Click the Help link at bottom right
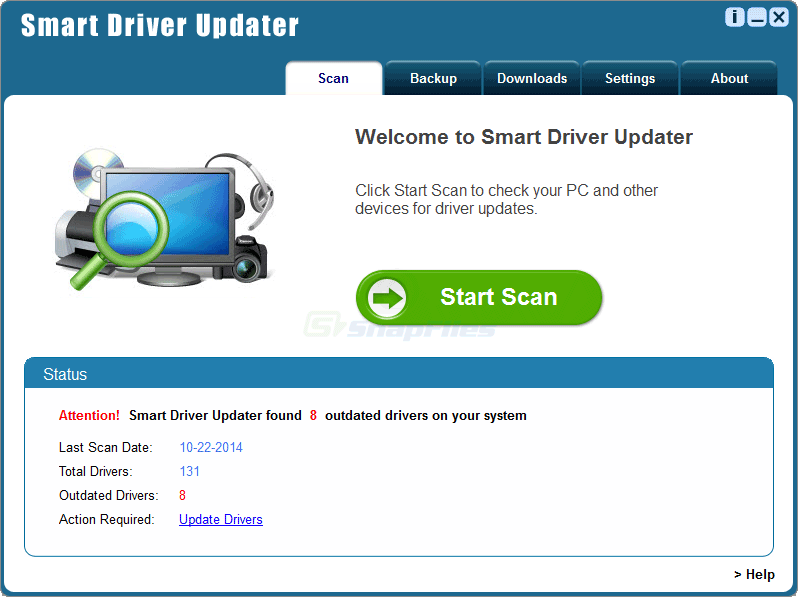The width and height of the screenshot is (798, 597). click(x=754, y=574)
